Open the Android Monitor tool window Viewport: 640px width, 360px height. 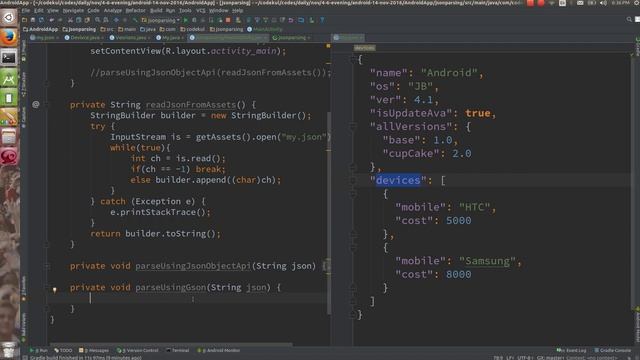click(x=219, y=350)
